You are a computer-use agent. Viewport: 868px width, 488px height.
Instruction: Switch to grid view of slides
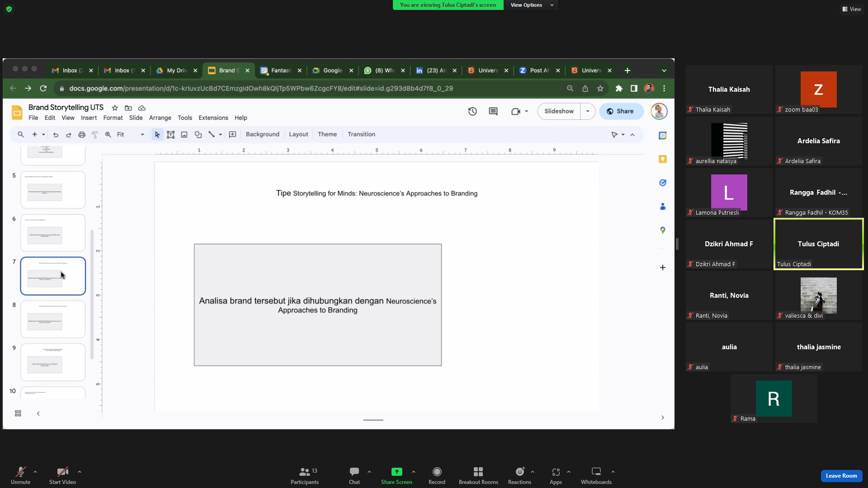click(x=18, y=413)
